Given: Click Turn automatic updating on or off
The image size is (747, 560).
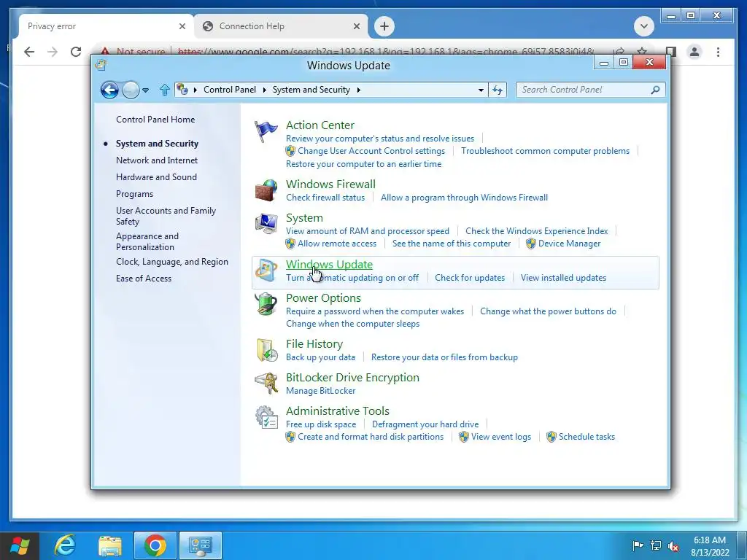Looking at the screenshot, I should pos(352,278).
